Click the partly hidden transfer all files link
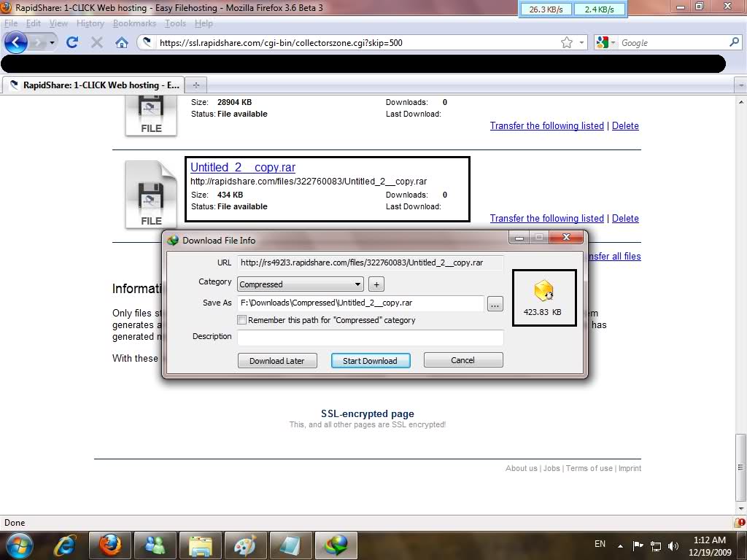 click(x=614, y=256)
